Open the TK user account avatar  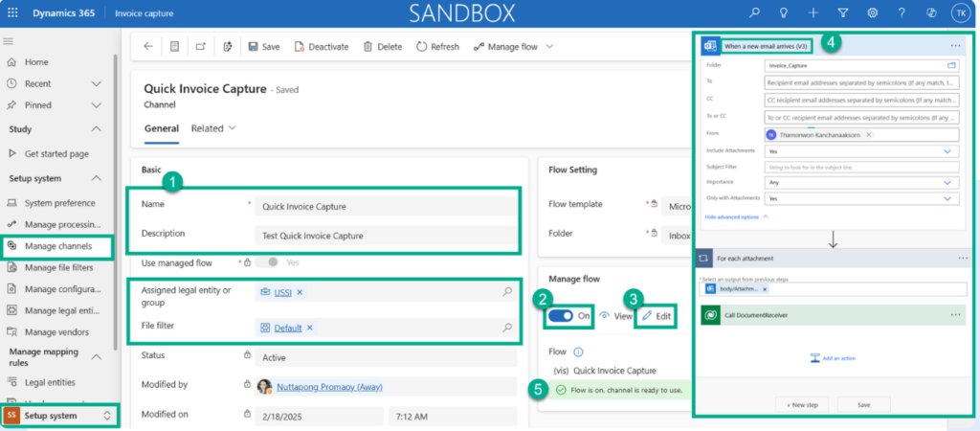click(x=960, y=13)
